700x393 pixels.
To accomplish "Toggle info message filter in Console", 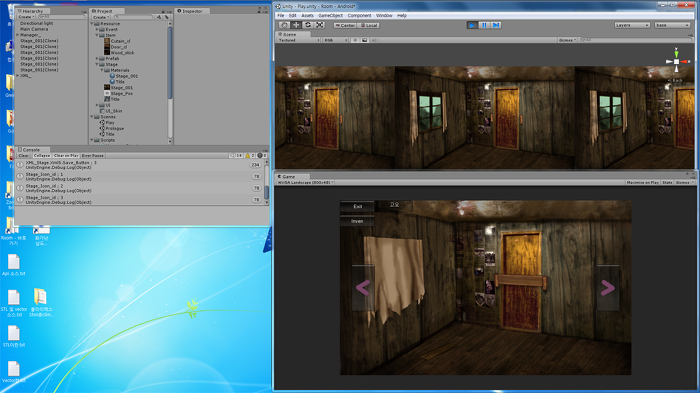I will point(236,155).
